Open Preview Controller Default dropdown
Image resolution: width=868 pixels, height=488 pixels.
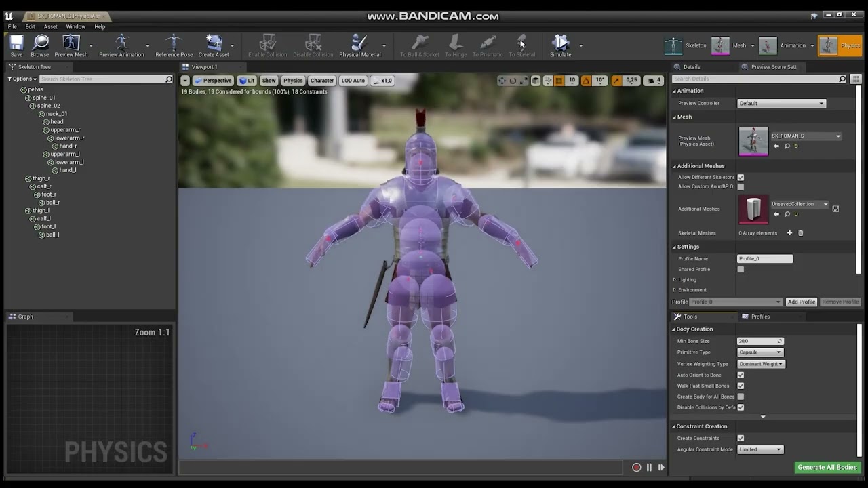tap(781, 104)
